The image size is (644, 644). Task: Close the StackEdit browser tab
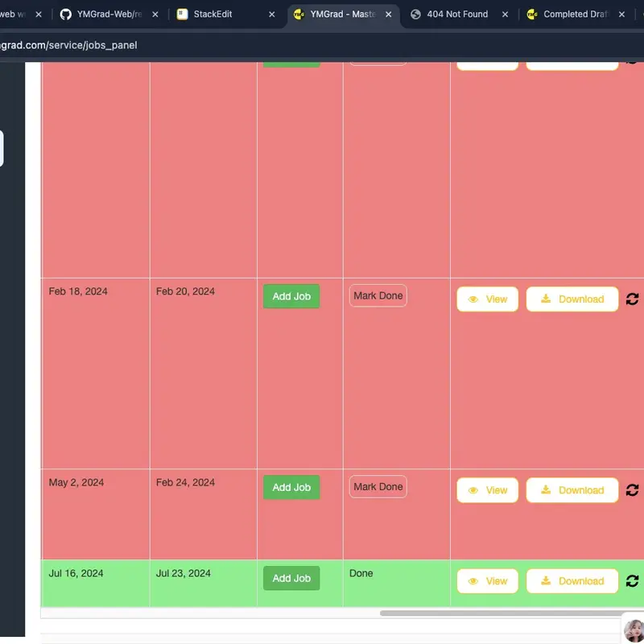[272, 14]
